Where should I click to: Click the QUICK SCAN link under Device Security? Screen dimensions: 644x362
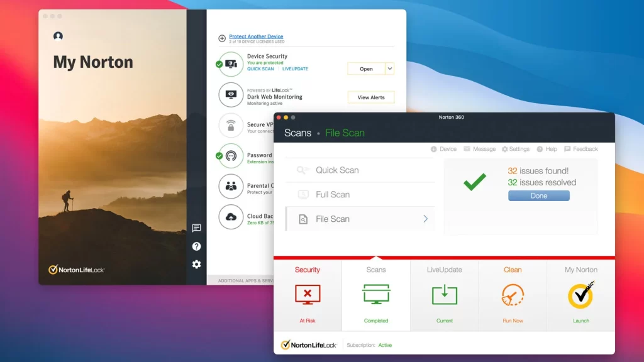click(260, 69)
